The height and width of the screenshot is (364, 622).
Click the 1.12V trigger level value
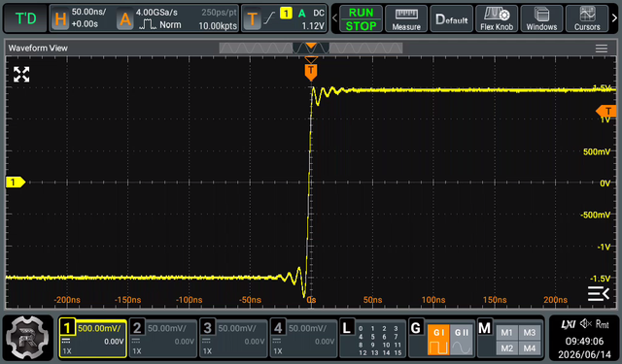313,26
